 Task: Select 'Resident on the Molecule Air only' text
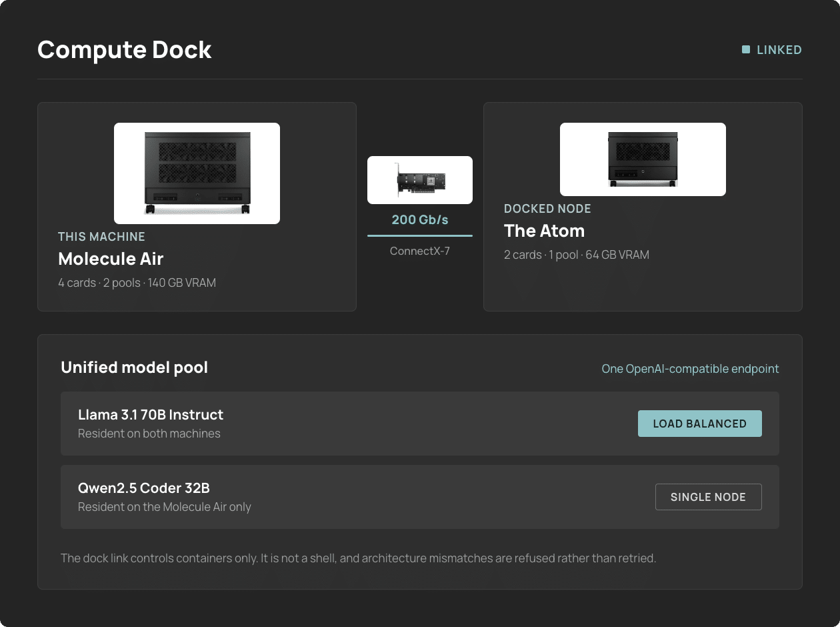165,507
